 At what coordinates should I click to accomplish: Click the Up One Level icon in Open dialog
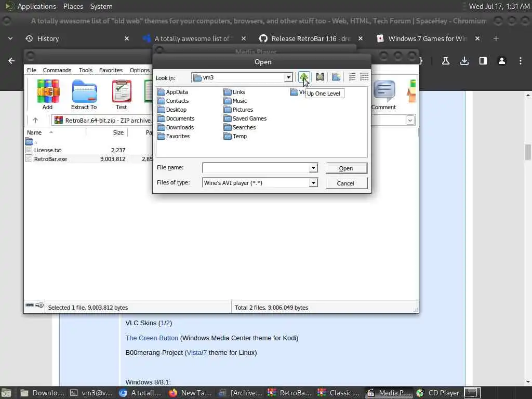coord(303,77)
